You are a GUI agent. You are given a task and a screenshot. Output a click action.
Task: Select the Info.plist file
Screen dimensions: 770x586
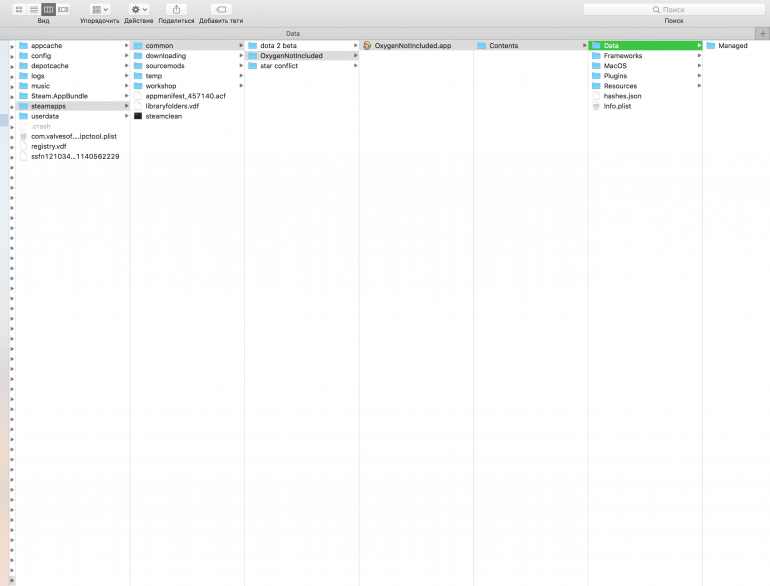(x=617, y=106)
